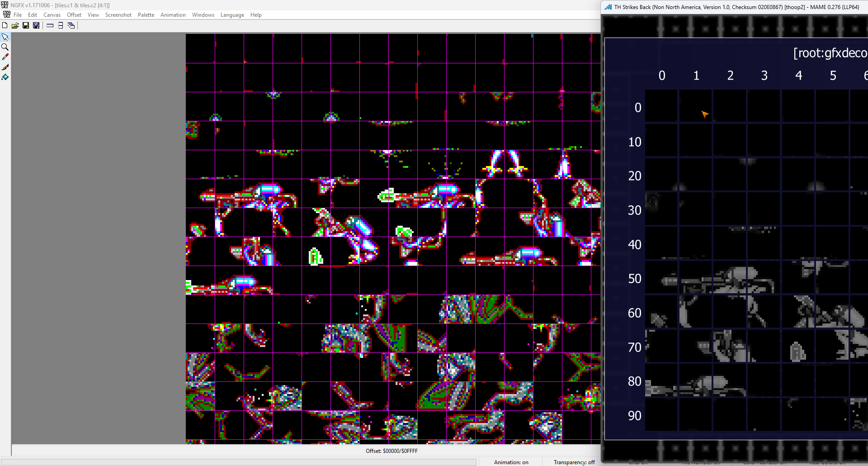Click row label 80 in MAME gfx viewer
868x466 pixels.
[x=635, y=381]
